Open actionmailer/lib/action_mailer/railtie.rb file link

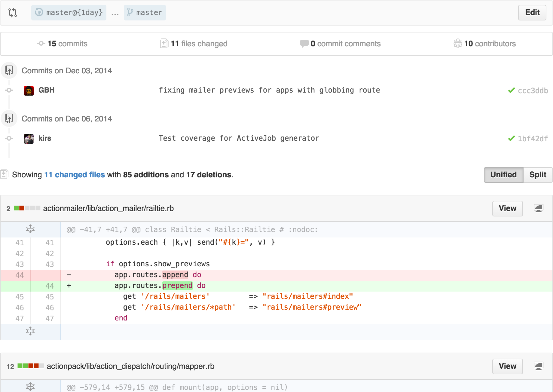point(108,208)
